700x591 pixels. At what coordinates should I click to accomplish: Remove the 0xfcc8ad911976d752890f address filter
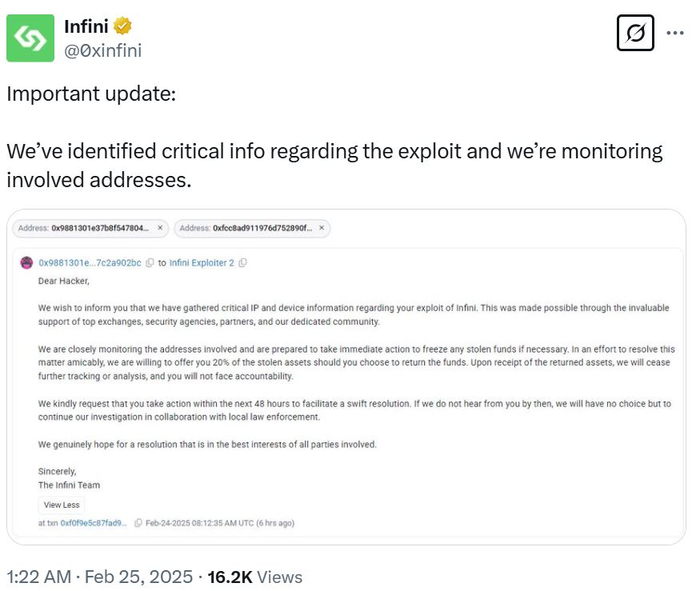322,228
